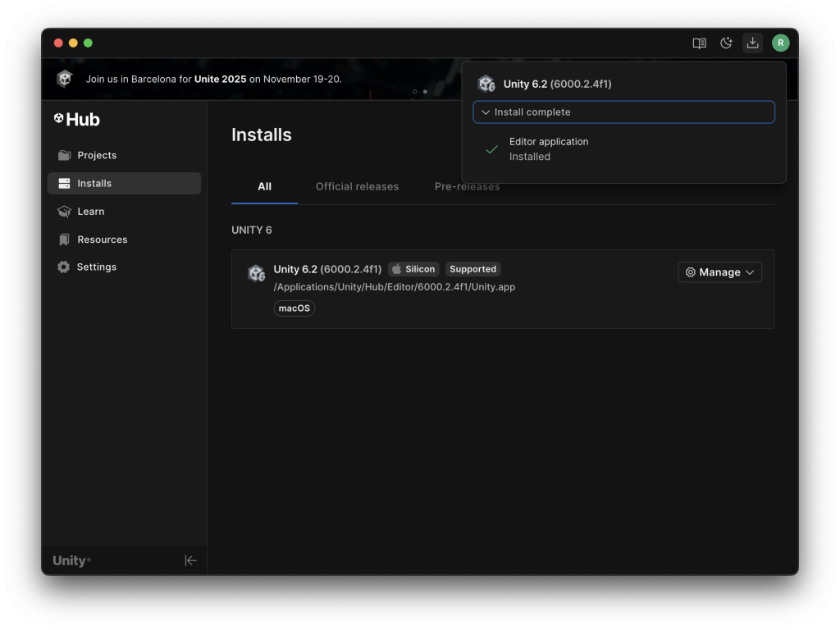Open the downloads tray icon
This screenshot has width=840, height=630.
[x=753, y=43]
